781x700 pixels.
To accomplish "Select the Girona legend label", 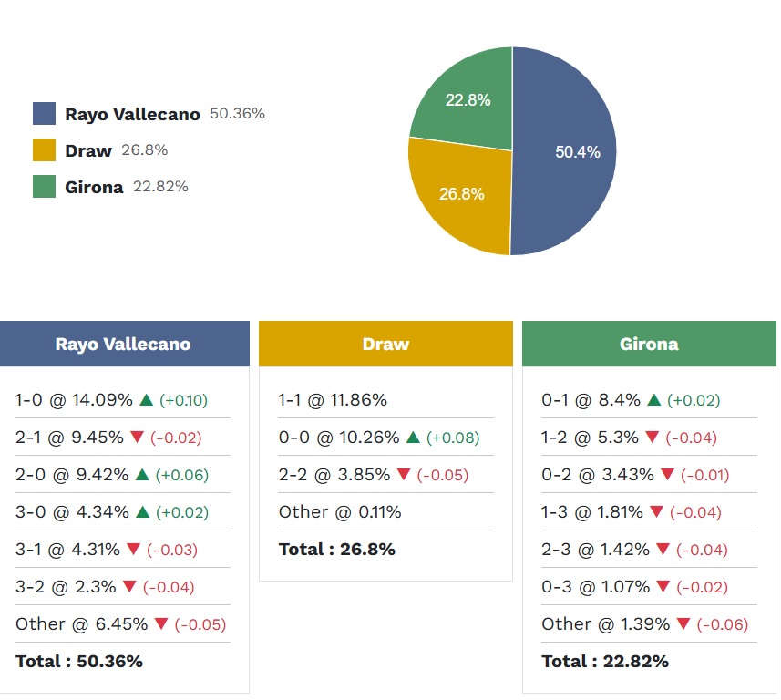I will 94,187.
